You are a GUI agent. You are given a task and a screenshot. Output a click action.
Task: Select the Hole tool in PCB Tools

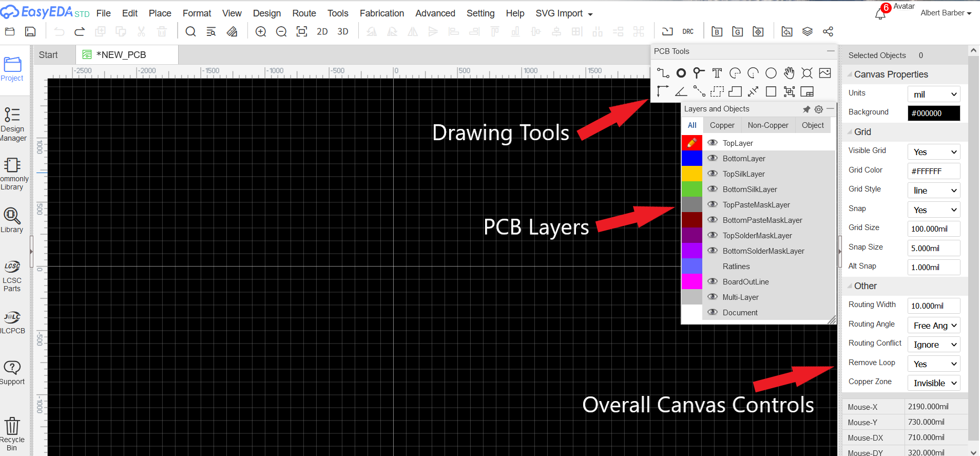[x=807, y=73]
